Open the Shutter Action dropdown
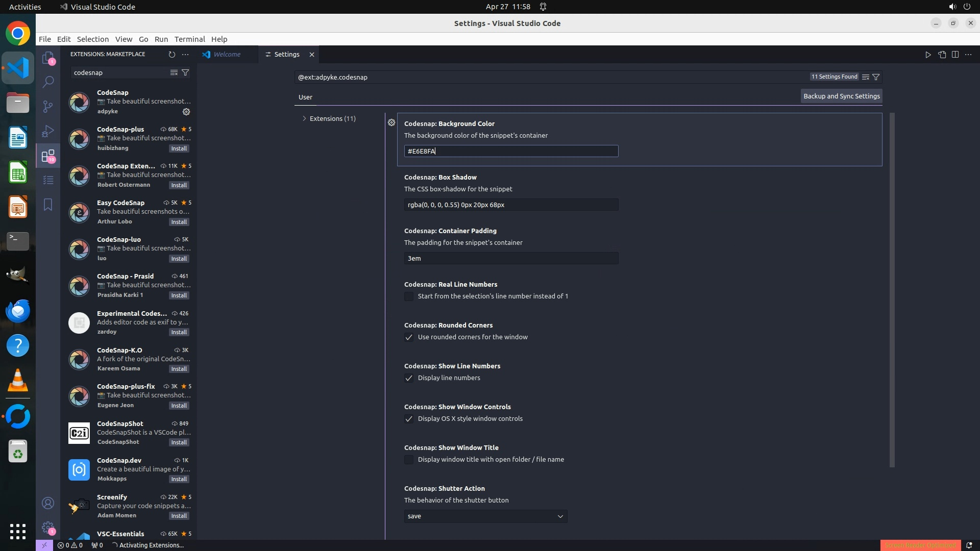The width and height of the screenshot is (980, 551). (485, 516)
